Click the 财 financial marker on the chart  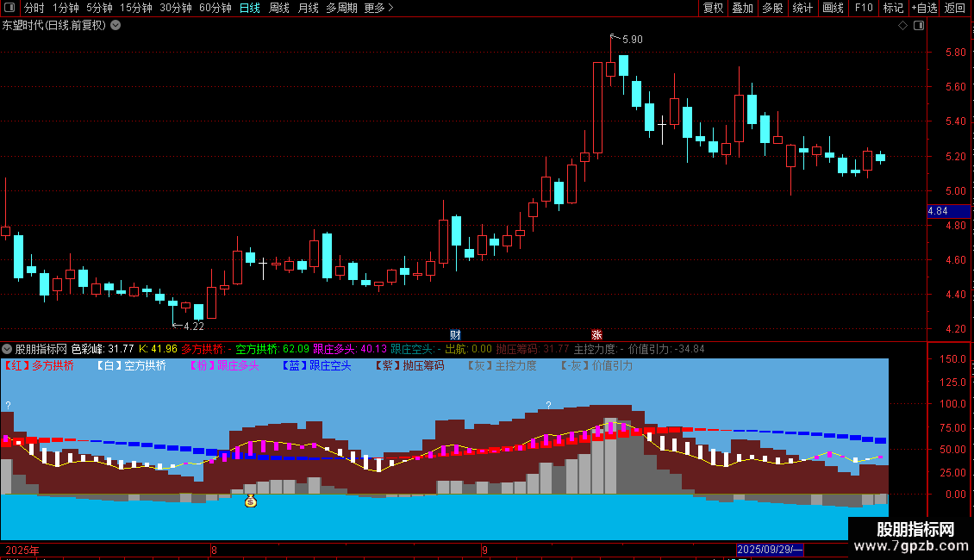tap(455, 334)
